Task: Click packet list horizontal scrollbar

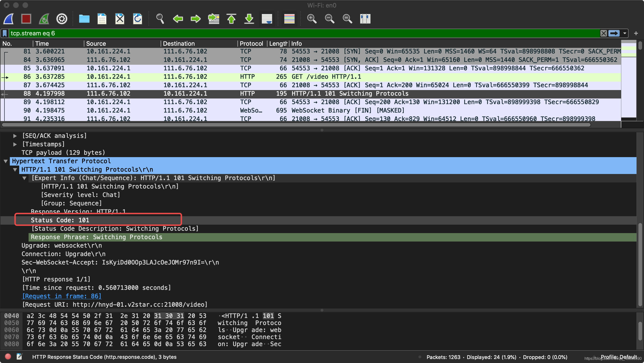Action: 296,125
